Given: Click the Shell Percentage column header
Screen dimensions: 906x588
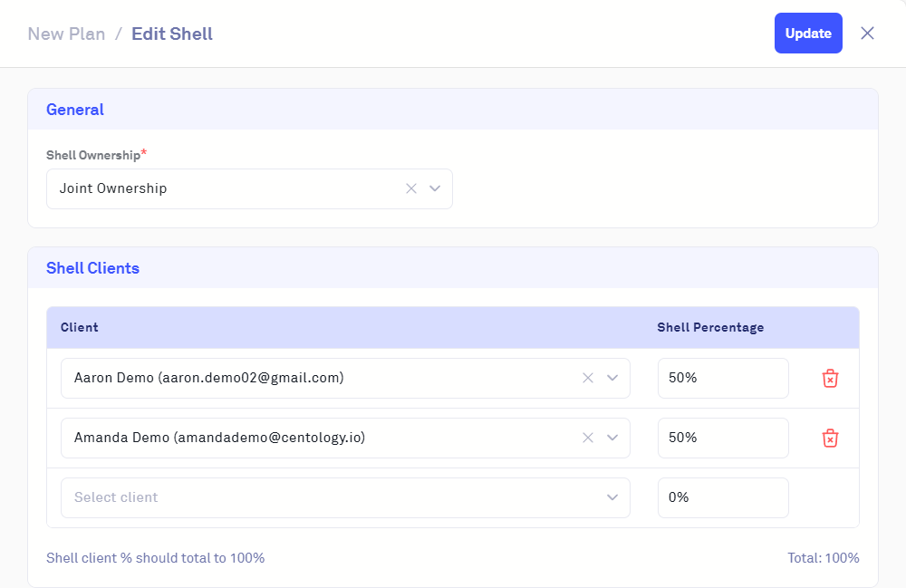Looking at the screenshot, I should (710, 327).
